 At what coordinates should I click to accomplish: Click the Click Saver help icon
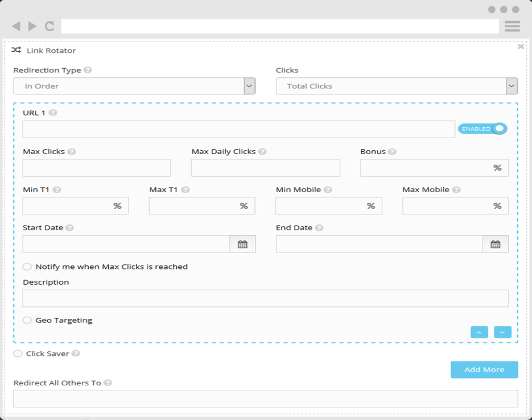[77, 353]
